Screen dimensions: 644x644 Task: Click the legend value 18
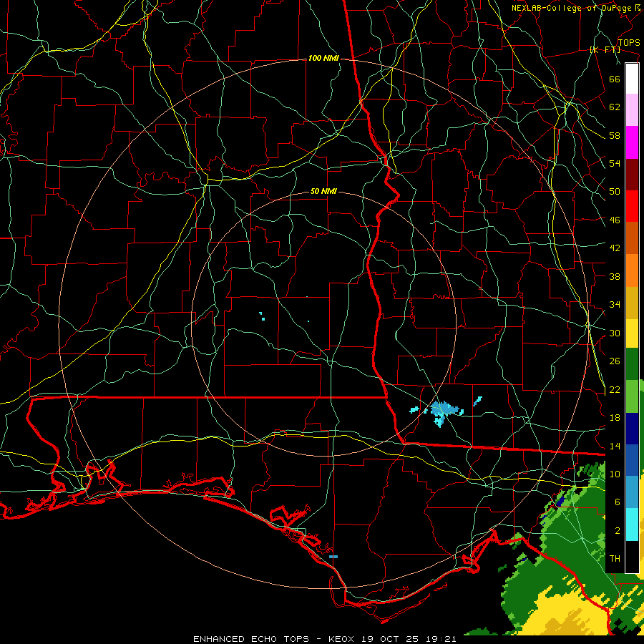pos(615,418)
